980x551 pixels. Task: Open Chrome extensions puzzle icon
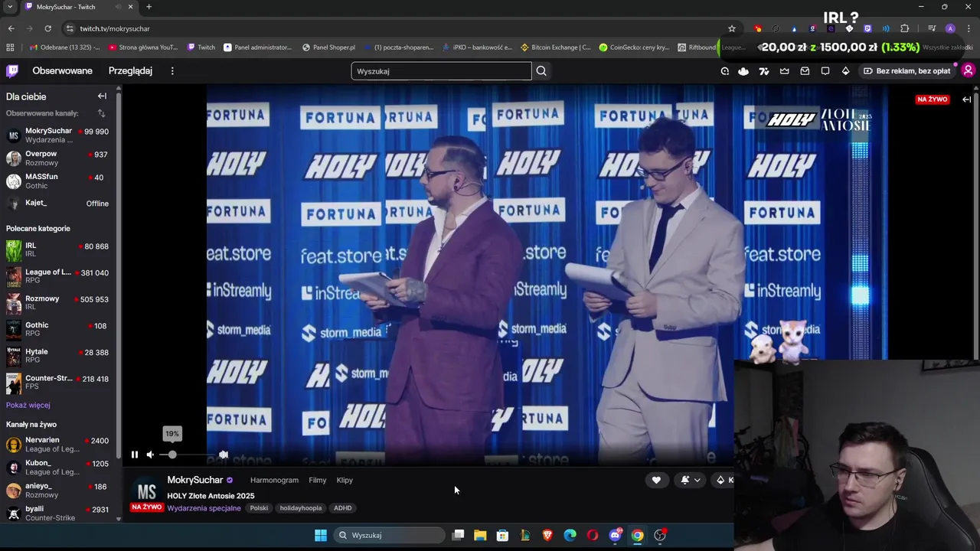[x=905, y=28]
